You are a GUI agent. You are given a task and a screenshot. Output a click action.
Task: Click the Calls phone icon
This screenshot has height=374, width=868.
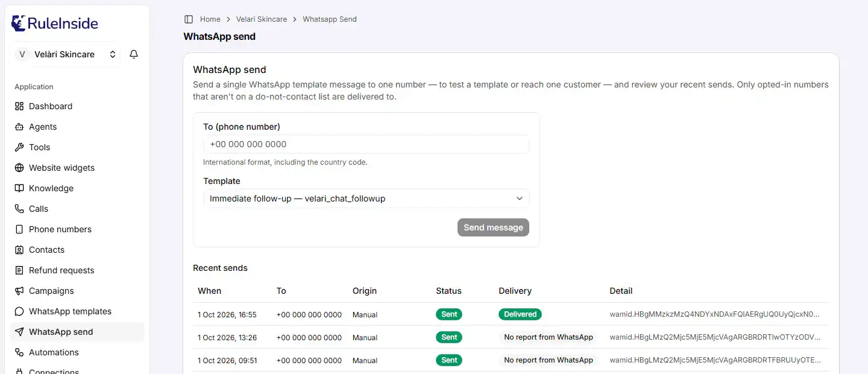[19, 209]
